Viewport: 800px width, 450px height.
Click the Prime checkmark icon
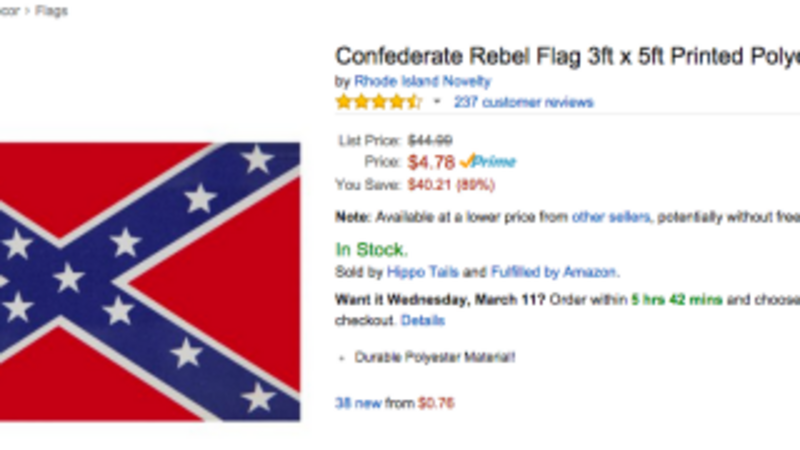[466, 161]
